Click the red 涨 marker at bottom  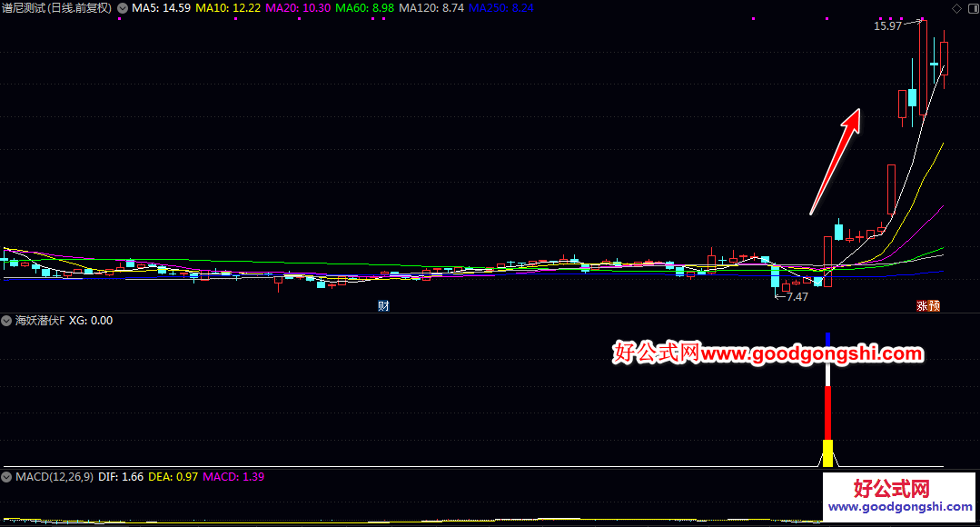(x=922, y=305)
